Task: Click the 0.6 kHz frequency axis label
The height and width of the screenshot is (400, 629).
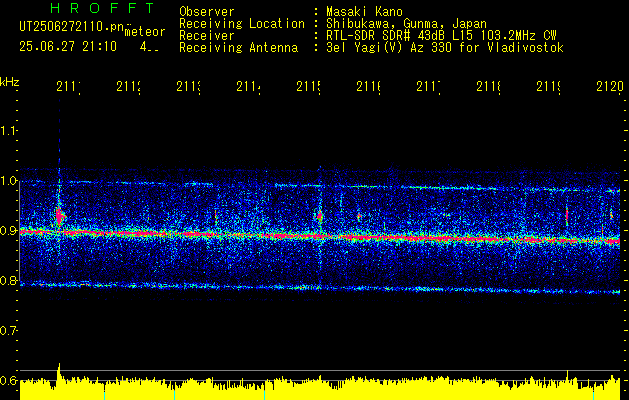Action: tap(8, 380)
